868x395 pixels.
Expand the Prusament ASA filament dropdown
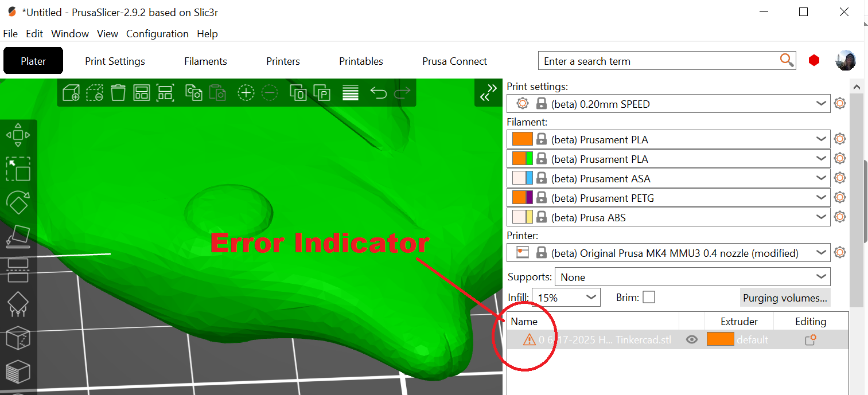pyautogui.click(x=821, y=178)
